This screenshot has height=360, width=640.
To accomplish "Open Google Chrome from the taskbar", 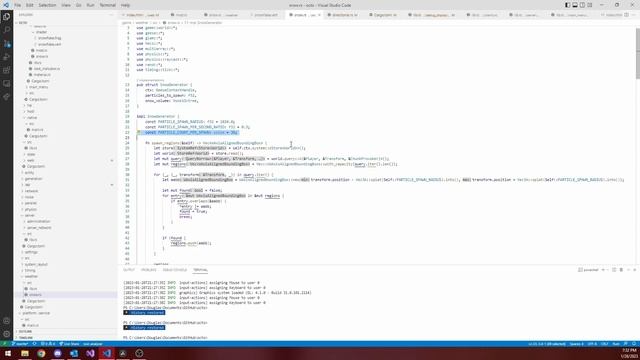I will (41, 353).
